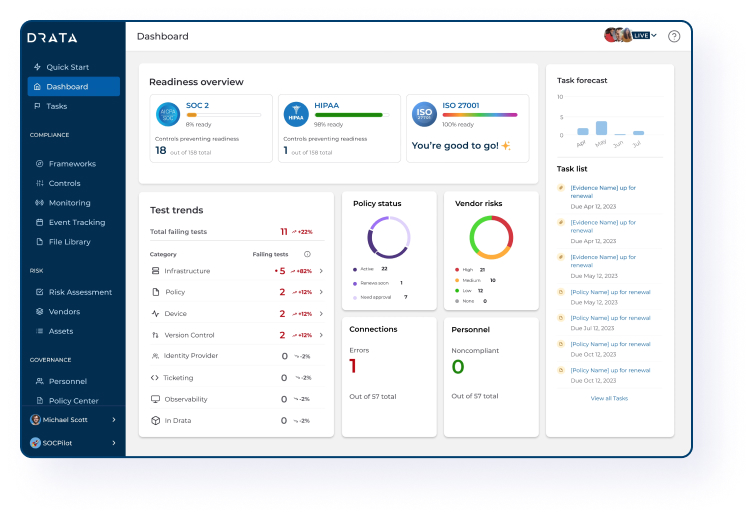Select Dashboard in the sidebar
Screen dimensions: 753x519
(73, 86)
